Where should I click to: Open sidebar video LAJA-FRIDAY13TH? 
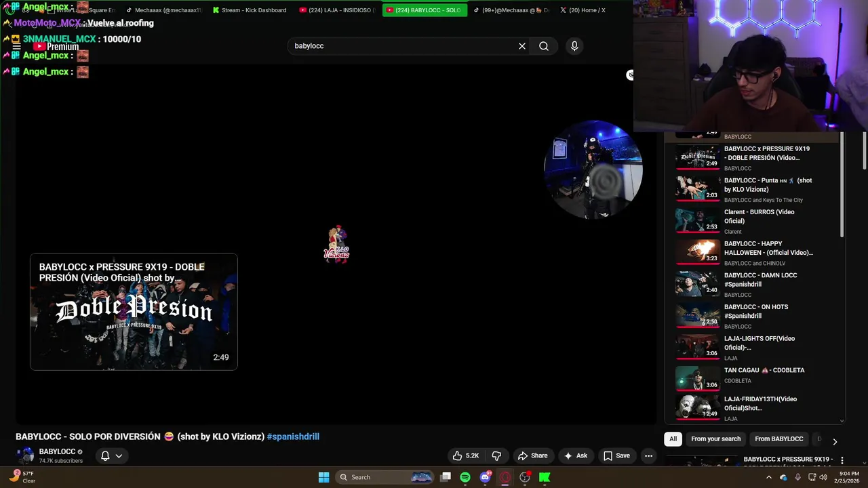[x=758, y=408]
